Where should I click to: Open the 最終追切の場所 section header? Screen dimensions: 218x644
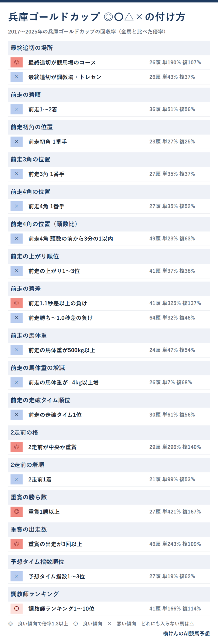[x=109, y=48]
